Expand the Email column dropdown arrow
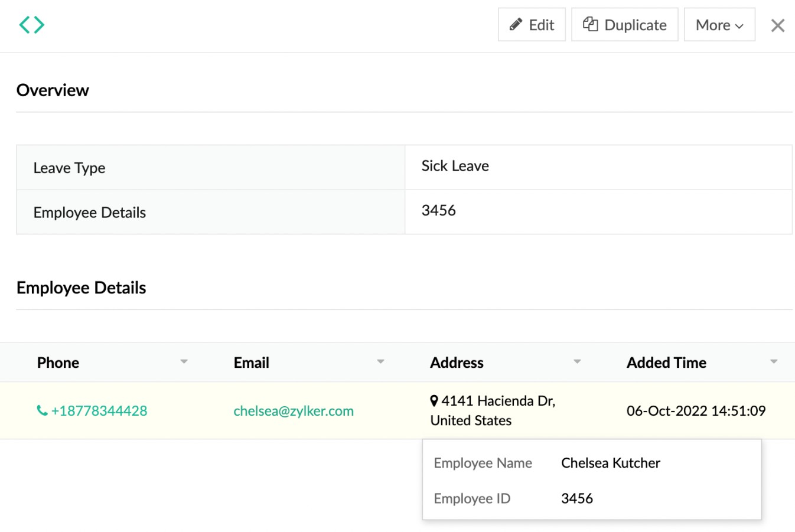 tap(380, 361)
